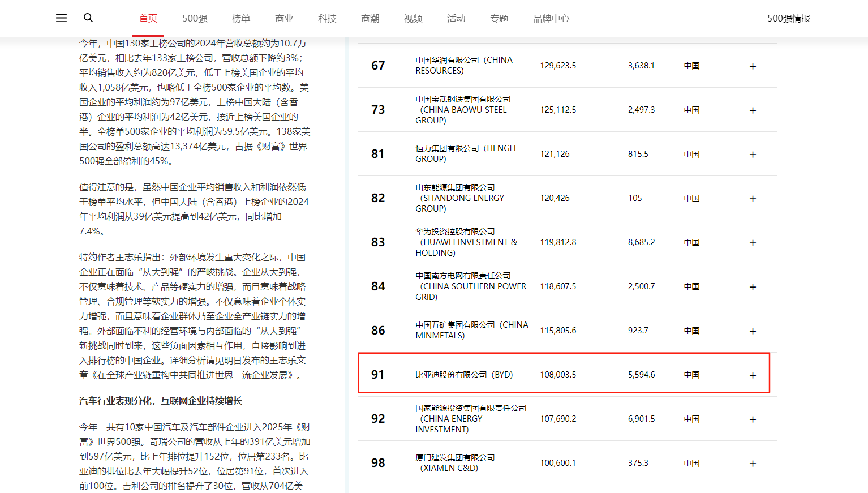Viewport: 868px width, 493px height.
Task: Click company name 中国宝武钢铁集团有限公司
Action: coord(463,99)
